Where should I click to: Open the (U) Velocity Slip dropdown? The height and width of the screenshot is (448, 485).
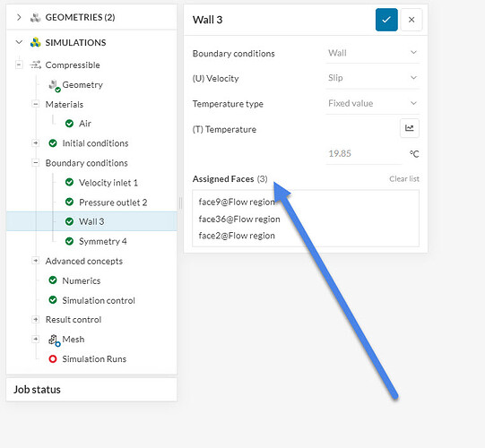point(372,78)
